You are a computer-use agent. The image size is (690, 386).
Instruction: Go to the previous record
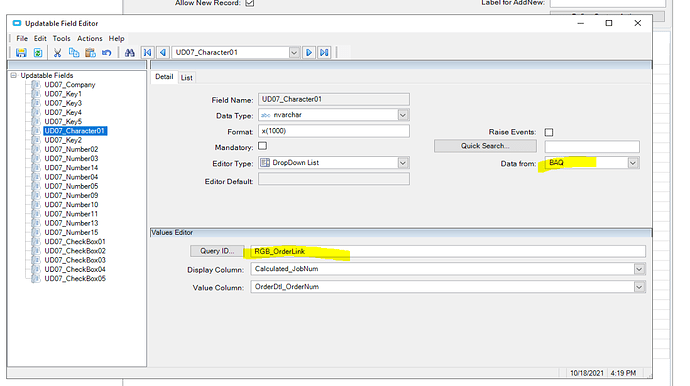tap(163, 52)
